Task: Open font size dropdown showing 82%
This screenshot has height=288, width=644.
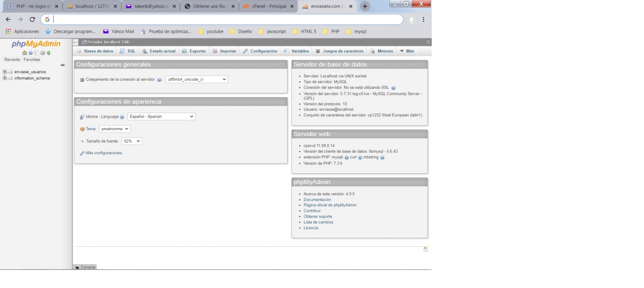Action: point(132,141)
